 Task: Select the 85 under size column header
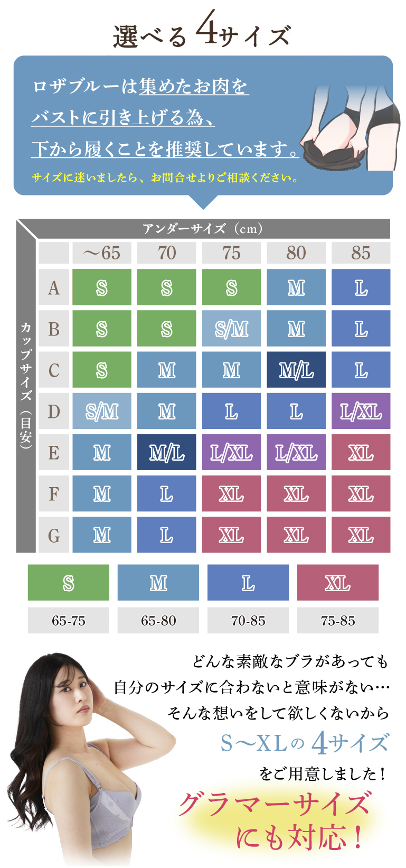(361, 253)
